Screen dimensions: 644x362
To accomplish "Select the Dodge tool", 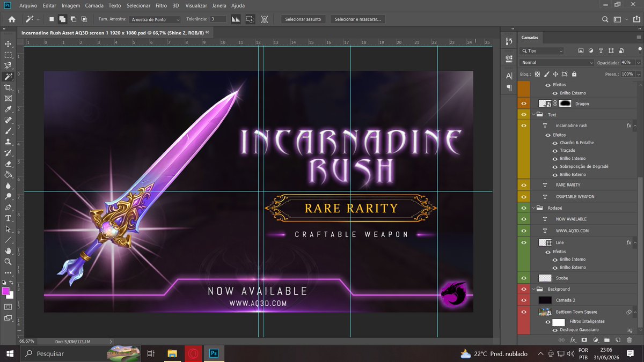I will [8, 197].
